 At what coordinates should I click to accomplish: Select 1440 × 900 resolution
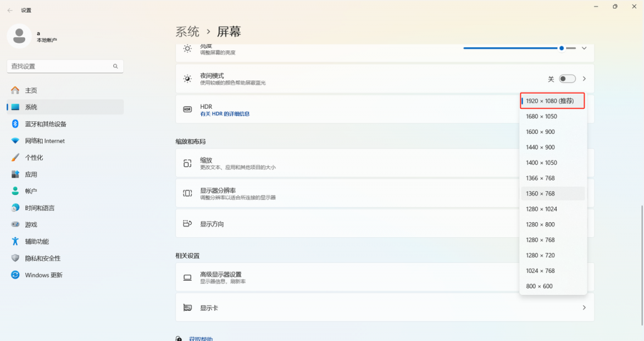(x=553, y=147)
